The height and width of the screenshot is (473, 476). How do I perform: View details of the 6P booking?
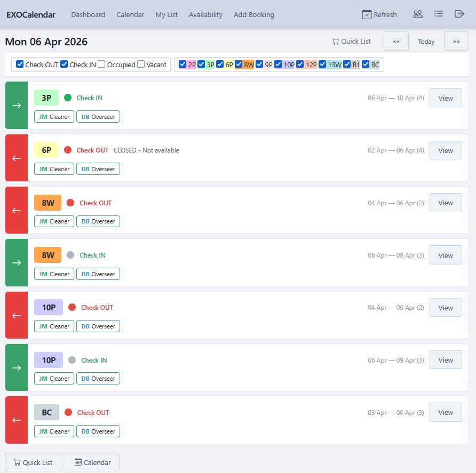coord(446,150)
